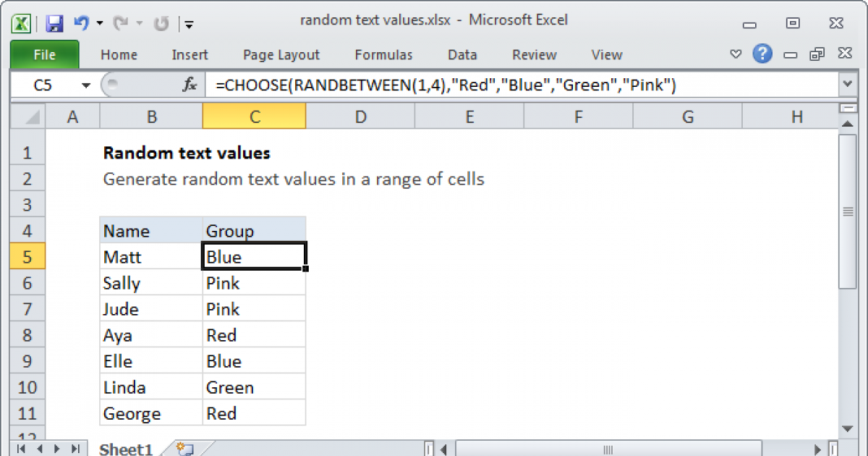This screenshot has width=868, height=456.
Task: Toggle ribbon minimize with the chevron icon
Action: (x=736, y=54)
